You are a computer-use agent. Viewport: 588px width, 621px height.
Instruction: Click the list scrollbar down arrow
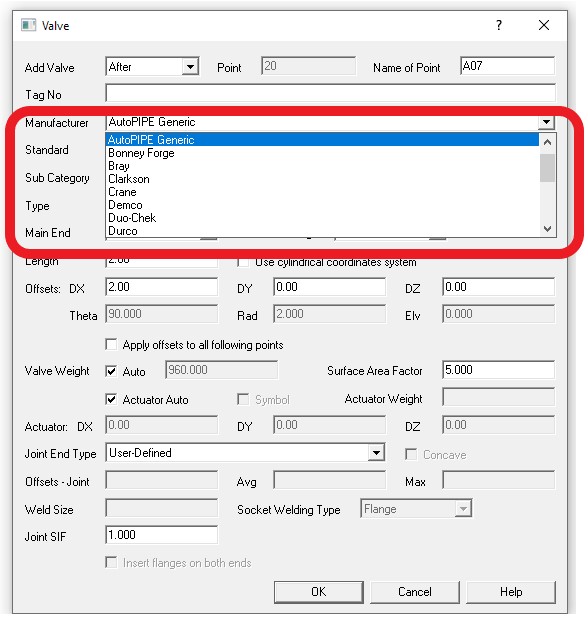coord(547,229)
